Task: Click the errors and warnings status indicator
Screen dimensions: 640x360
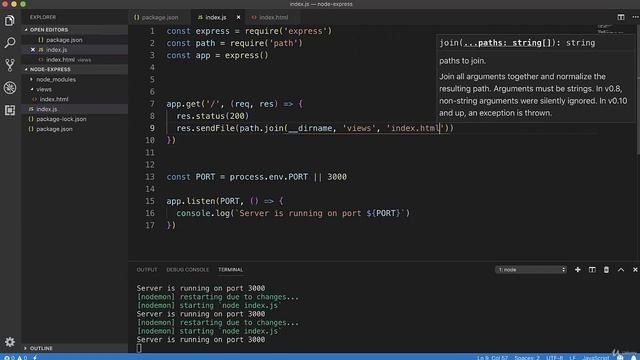Action: pos(16,358)
